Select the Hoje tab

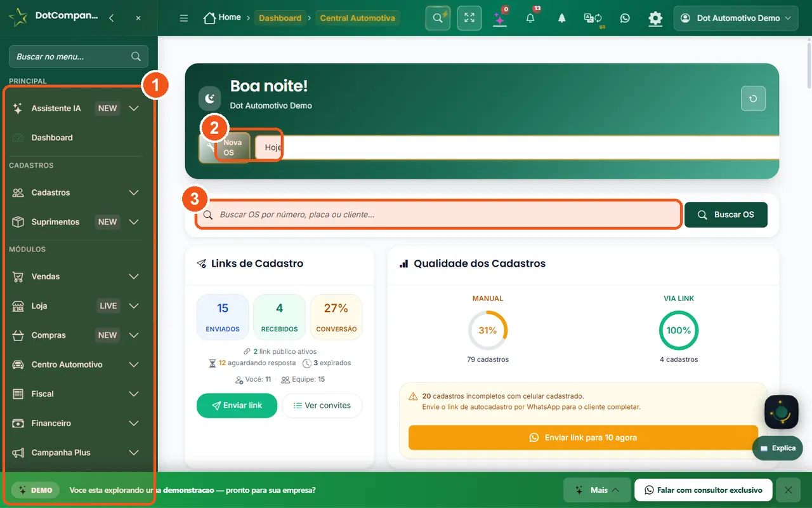click(x=273, y=147)
